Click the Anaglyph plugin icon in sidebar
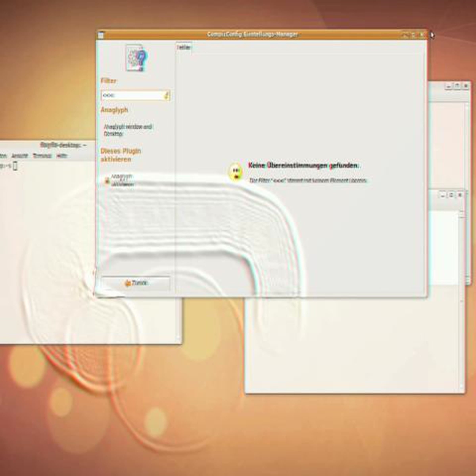476x476 pixels. tap(137, 58)
